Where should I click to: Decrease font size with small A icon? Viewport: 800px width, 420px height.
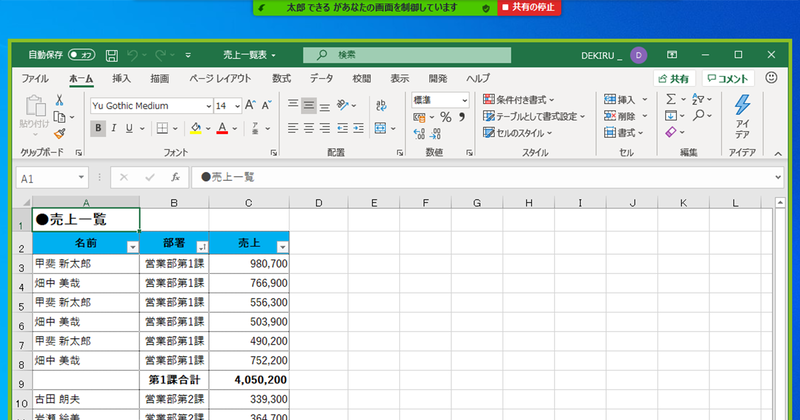tap(266, 105)
